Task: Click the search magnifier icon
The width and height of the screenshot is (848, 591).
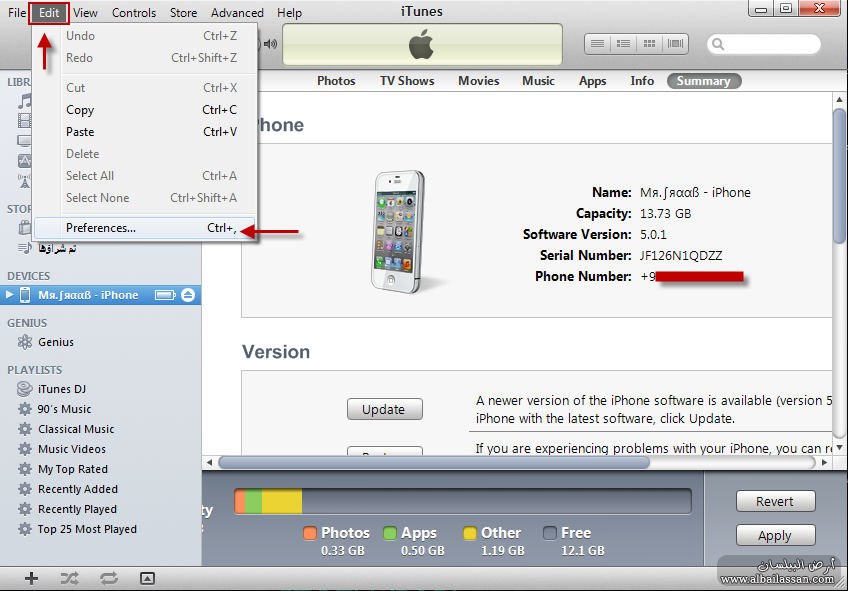Action: tap(718, 44)
